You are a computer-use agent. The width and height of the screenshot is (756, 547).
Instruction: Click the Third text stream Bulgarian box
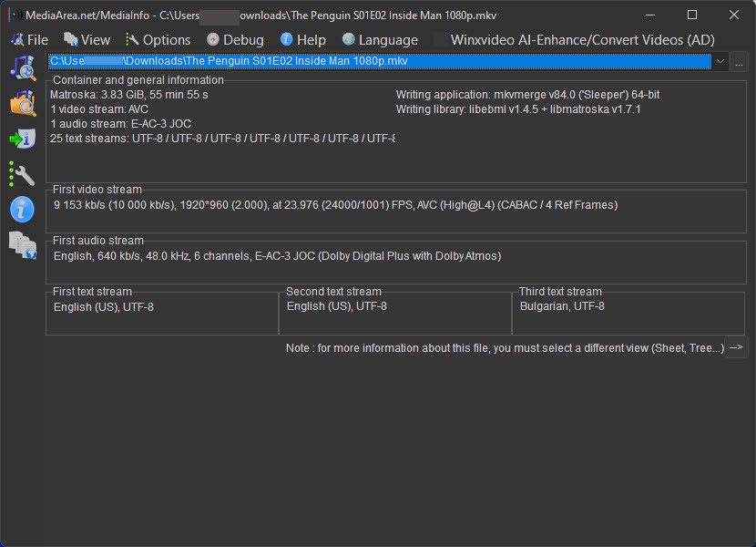(x=628, y=313)
